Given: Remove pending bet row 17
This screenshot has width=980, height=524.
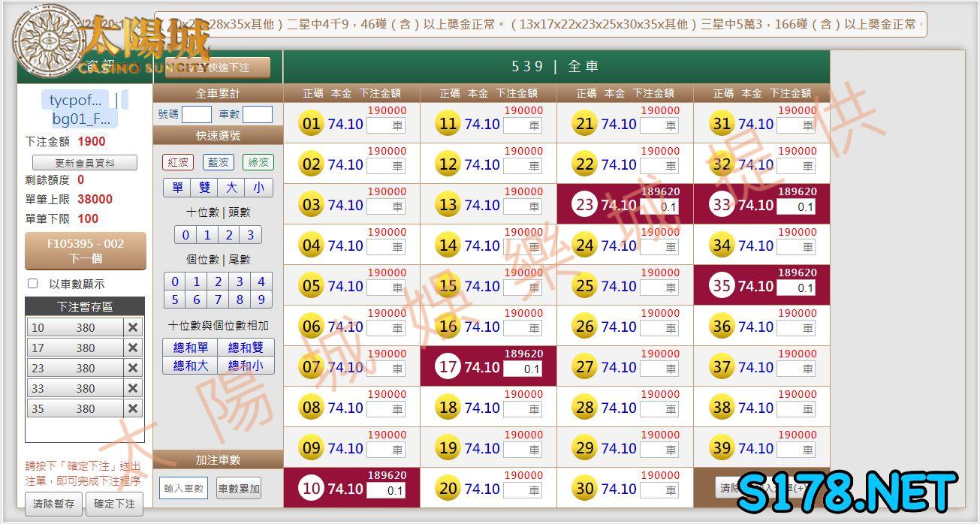Looking at the screenshot, I should [133, 348].
